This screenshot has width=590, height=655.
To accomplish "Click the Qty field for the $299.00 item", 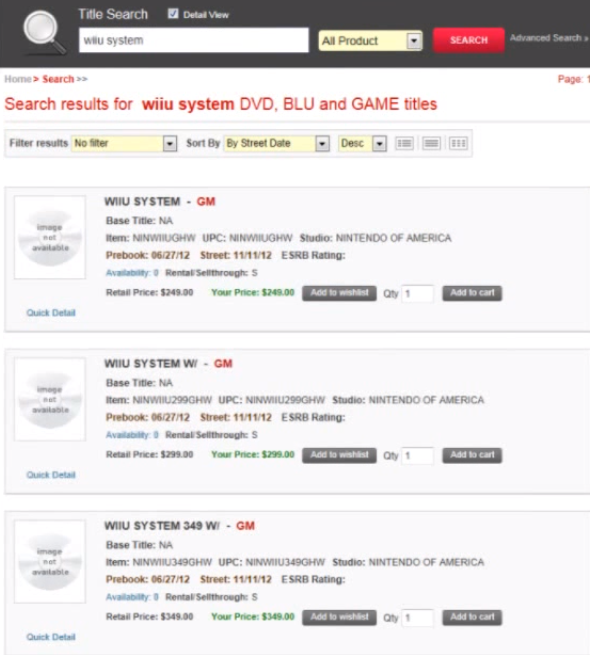I will [x=417, y=455].
